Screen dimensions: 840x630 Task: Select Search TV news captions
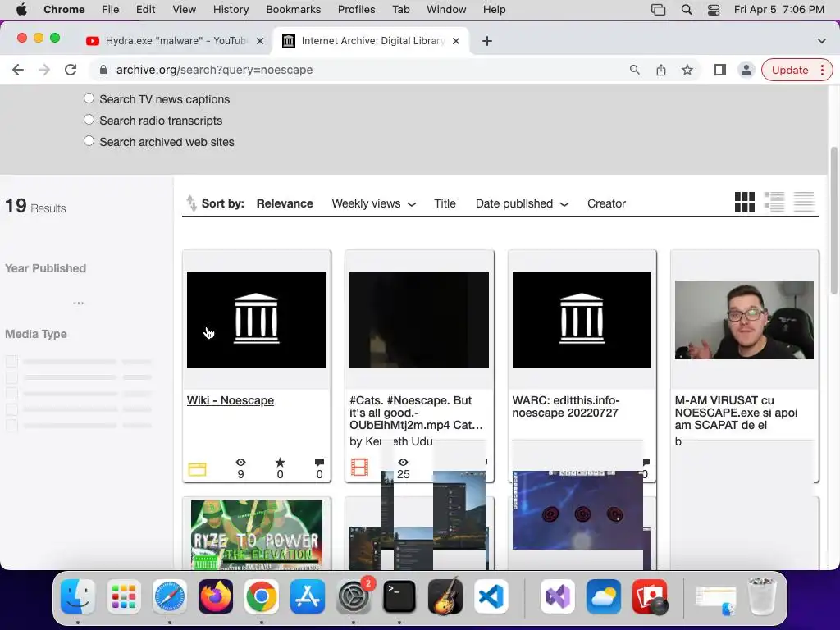(89, 98)
